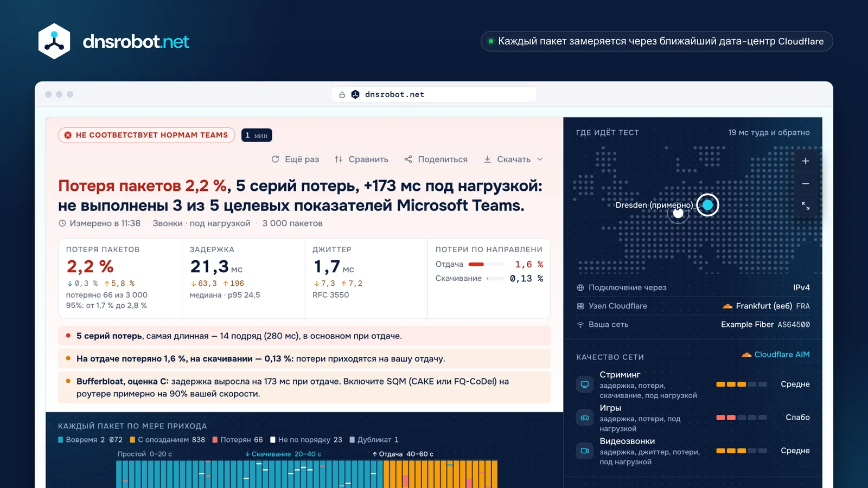This screenshot has height=488, width=868.
Task: Click the clock icon beside 'Измерено в 11:38'
Action: (x=62, y=223)
